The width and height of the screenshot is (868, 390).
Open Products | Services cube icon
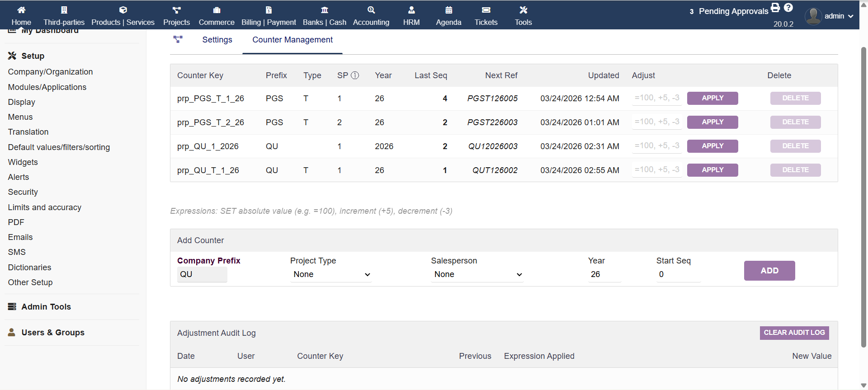[x=123, y=10]
